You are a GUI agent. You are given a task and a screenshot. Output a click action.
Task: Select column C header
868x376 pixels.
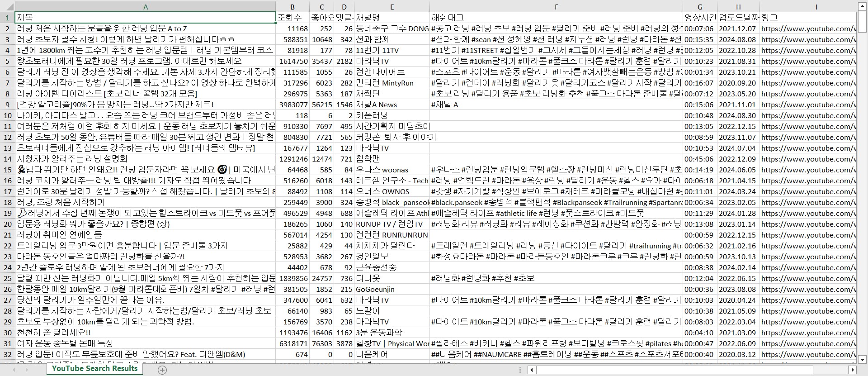[321, 7]
